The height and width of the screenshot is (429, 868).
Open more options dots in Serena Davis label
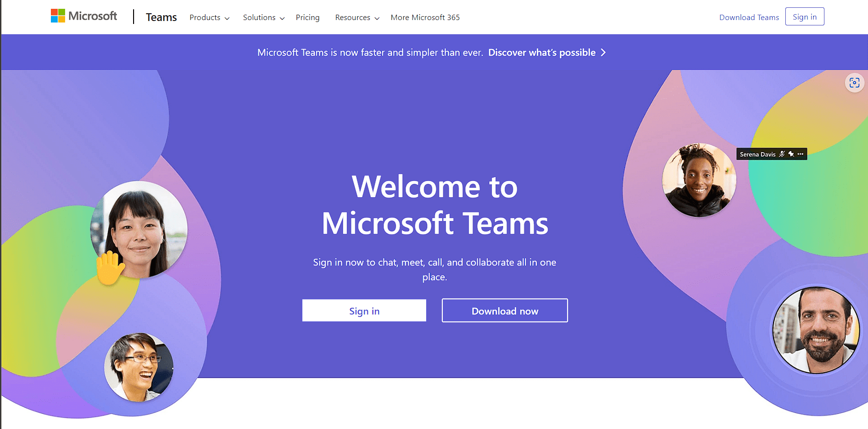800,154
